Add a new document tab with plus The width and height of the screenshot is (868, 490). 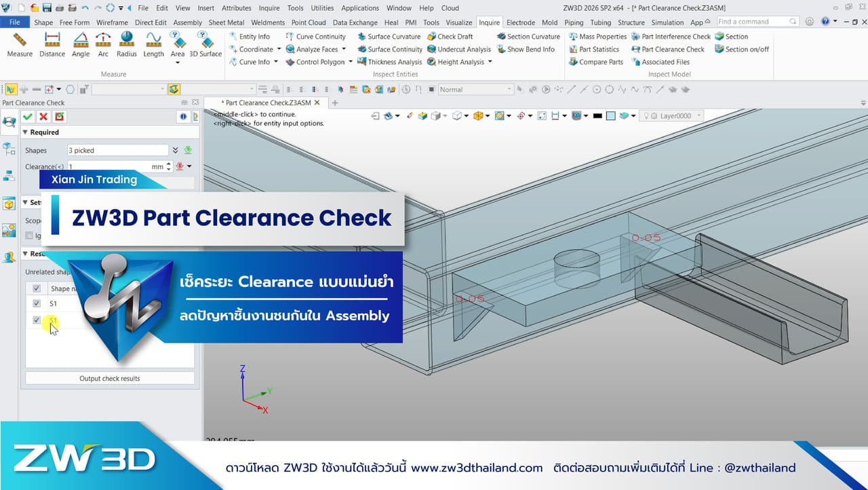coord(334,103)
